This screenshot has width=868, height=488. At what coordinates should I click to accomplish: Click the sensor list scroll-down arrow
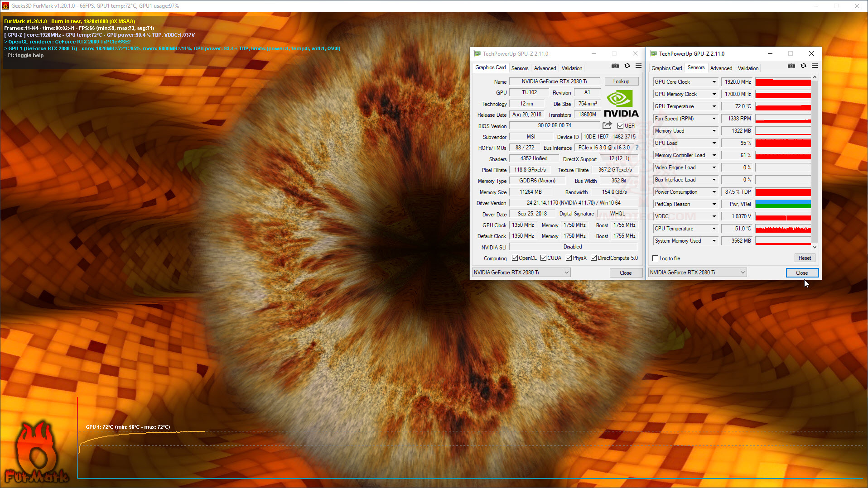[815, 247]
